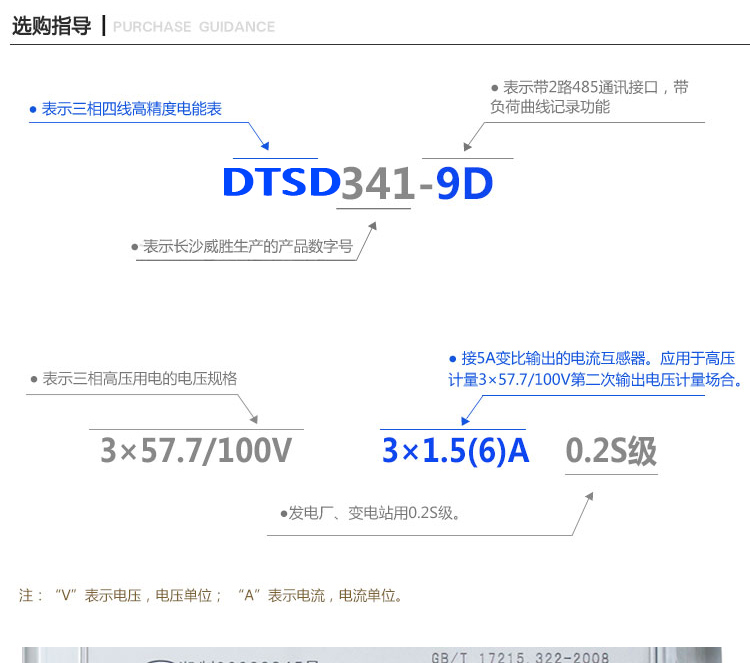Select the 3×57.7/100V voltage specification

(x=196, y=452)
